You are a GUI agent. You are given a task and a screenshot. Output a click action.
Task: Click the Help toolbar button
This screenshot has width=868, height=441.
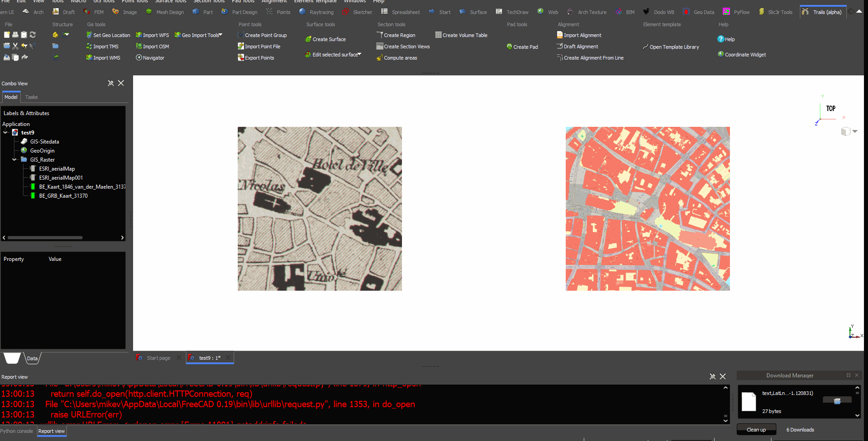coord(726,39)
